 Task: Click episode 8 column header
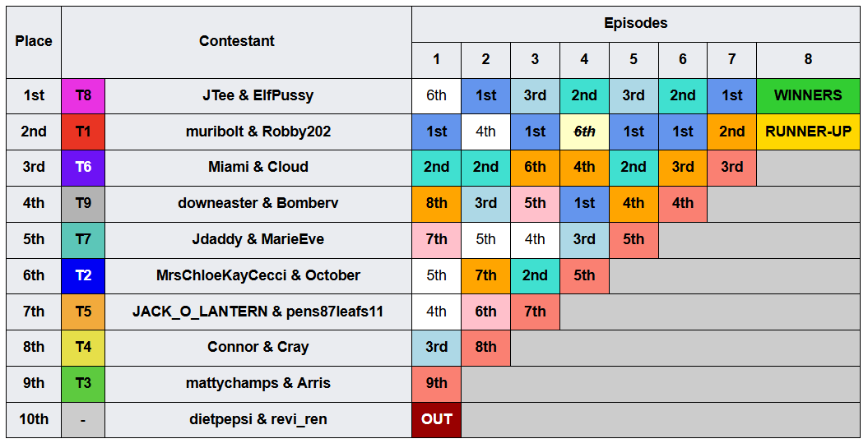click(x=808, y=60)
